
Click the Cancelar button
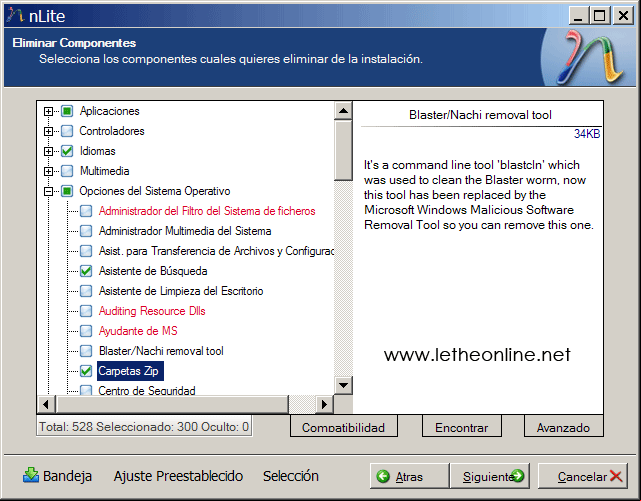[583, 476]
